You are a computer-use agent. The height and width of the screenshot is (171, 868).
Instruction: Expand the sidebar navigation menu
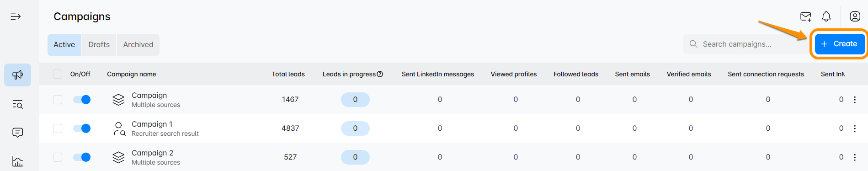click(x=16, y=16)
